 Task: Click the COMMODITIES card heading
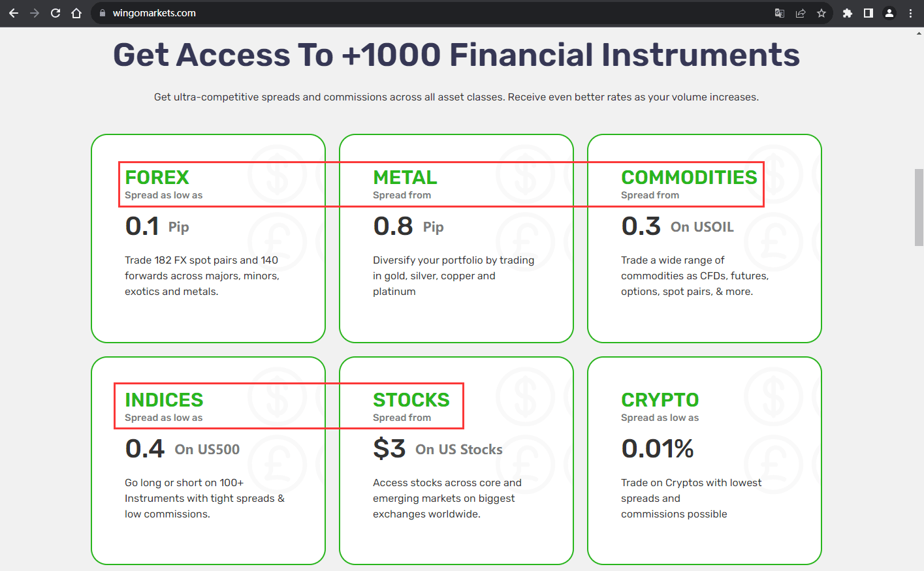point(689,177)
